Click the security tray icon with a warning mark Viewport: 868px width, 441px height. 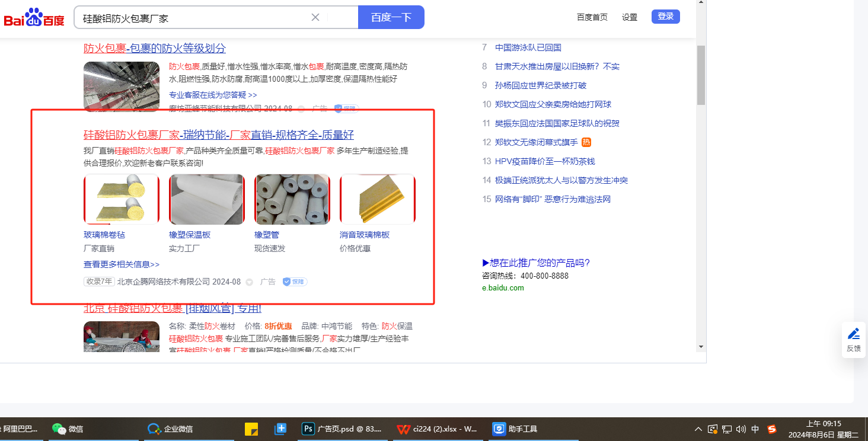click(713, 429)
